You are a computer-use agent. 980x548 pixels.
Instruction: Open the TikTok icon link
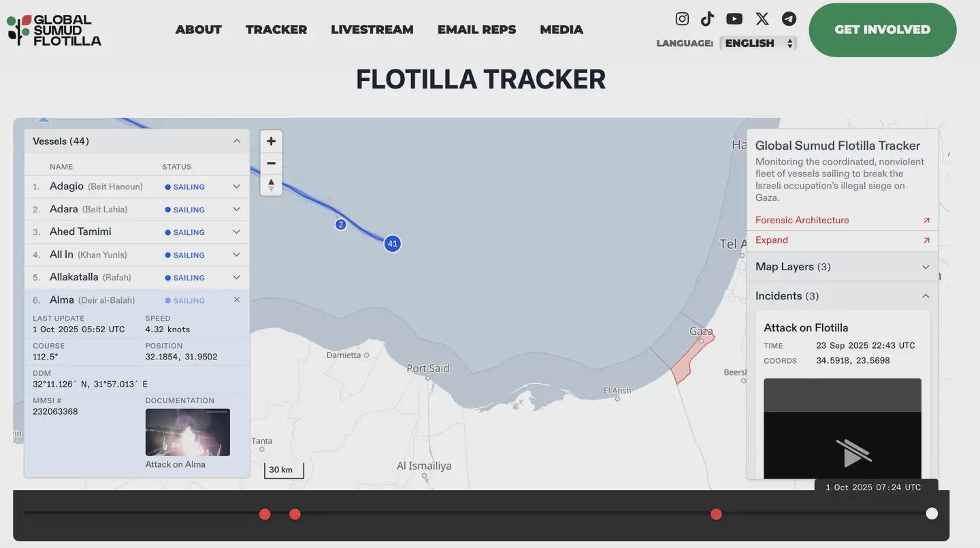point(708,19)
